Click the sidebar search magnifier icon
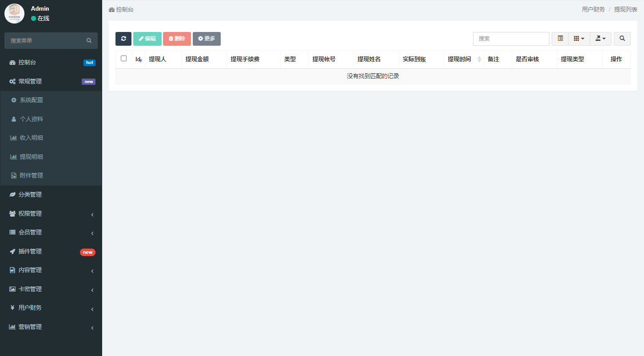Image resolution: width=644 pixels, height=356 pixels. point(89,40)
